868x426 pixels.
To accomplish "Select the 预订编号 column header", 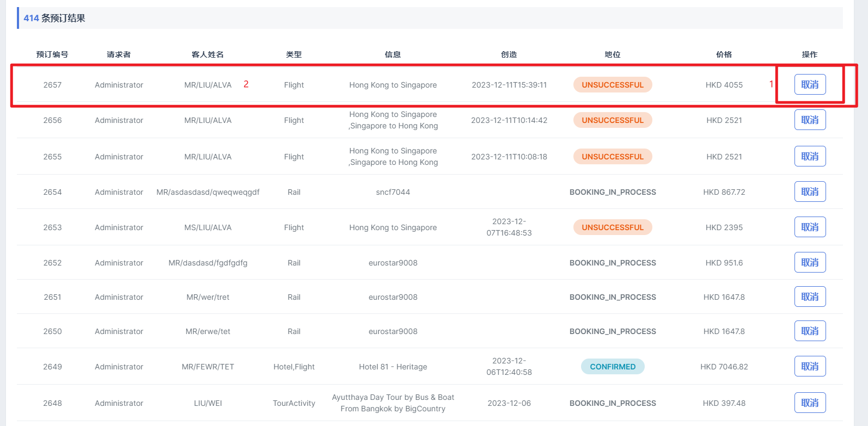I will [52, 54].
